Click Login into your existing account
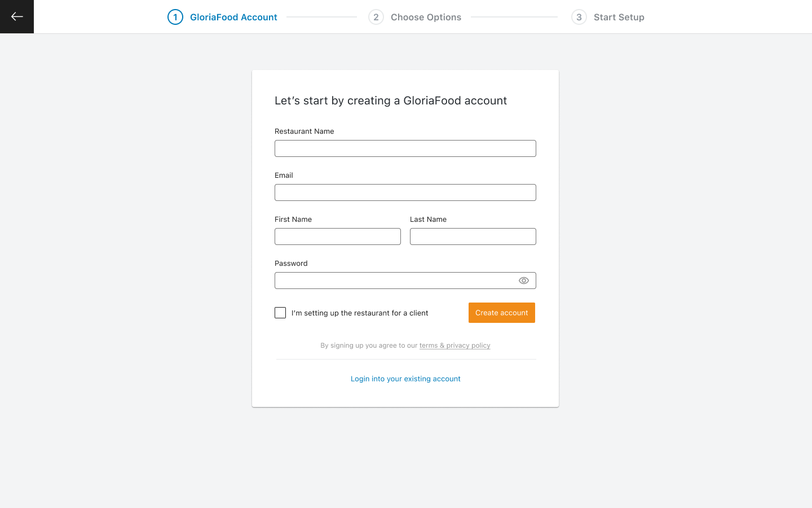 (x=405, y=379)
